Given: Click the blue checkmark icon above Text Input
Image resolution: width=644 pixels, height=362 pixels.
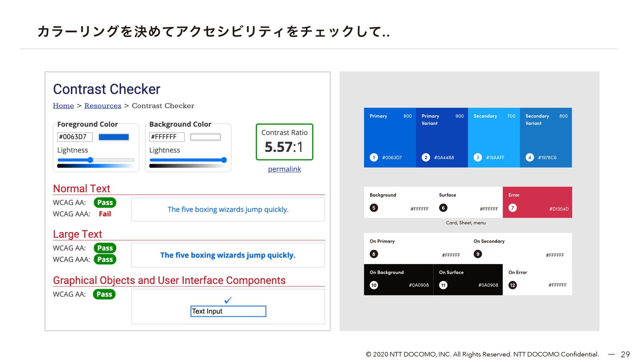Looking at the screenshot, I should pyautogui.click(x=228, y=300).
